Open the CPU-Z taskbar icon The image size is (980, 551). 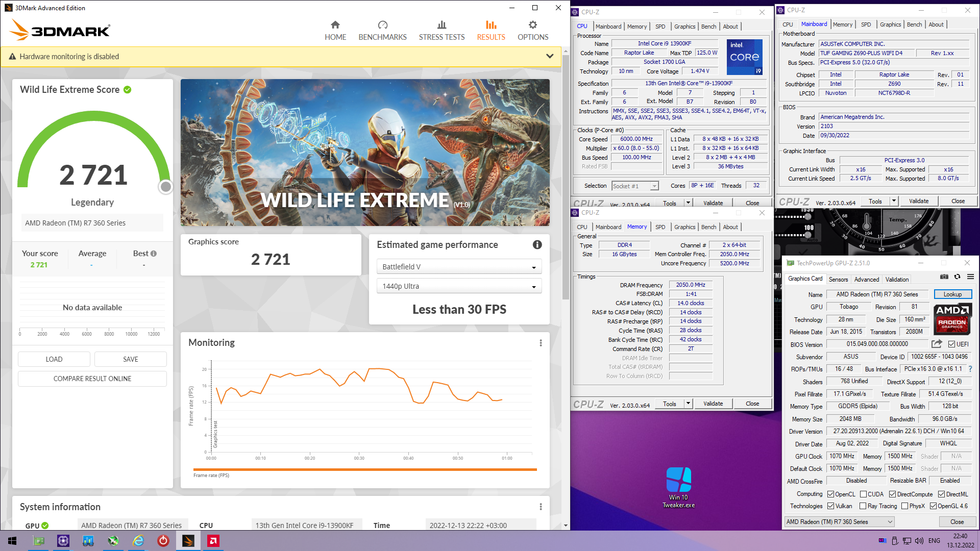point(63,541)
